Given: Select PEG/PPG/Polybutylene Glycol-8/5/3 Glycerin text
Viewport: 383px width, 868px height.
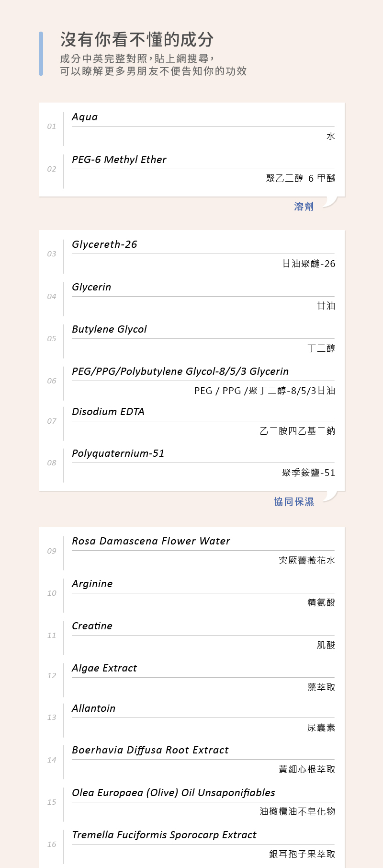Looking at the screenshot, I should (x=180, y=371).
